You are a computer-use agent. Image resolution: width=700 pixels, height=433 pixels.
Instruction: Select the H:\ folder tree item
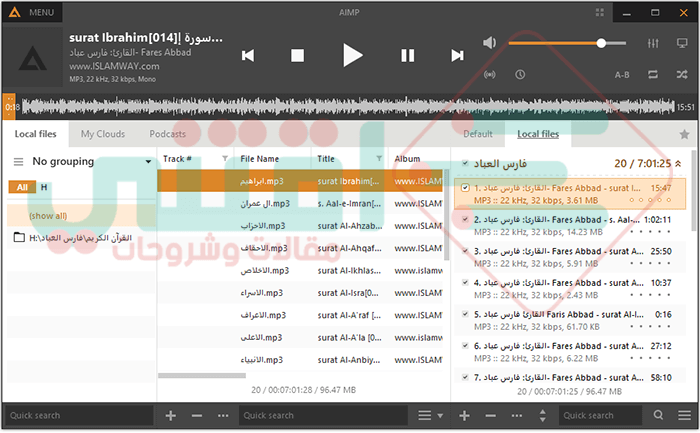click(80, 238)
